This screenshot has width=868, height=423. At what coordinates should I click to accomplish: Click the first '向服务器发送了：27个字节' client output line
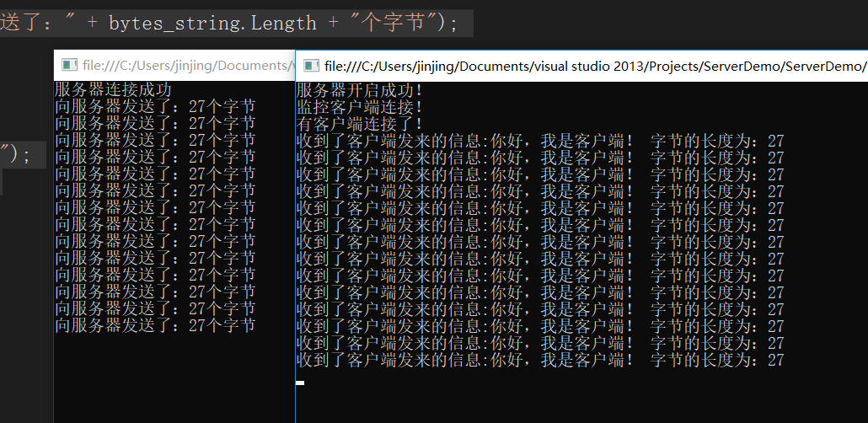(x=156, y=107)
